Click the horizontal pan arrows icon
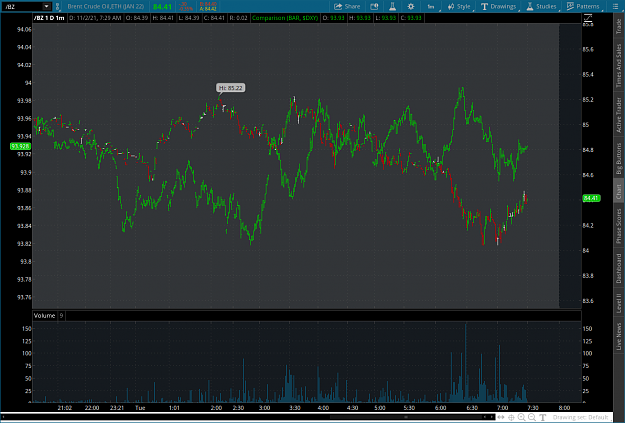The height and width of the screenshot is (423, 625). tap(501, 417)
